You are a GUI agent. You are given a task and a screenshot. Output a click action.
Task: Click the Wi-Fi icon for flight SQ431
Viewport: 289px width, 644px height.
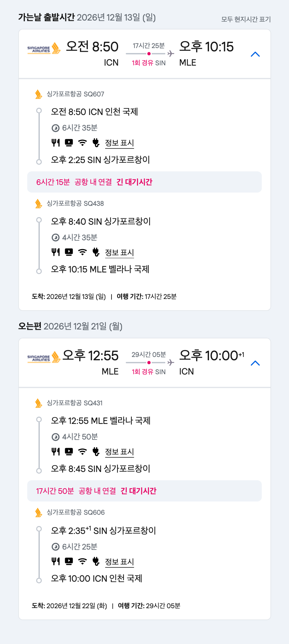(x=82, y=452)
